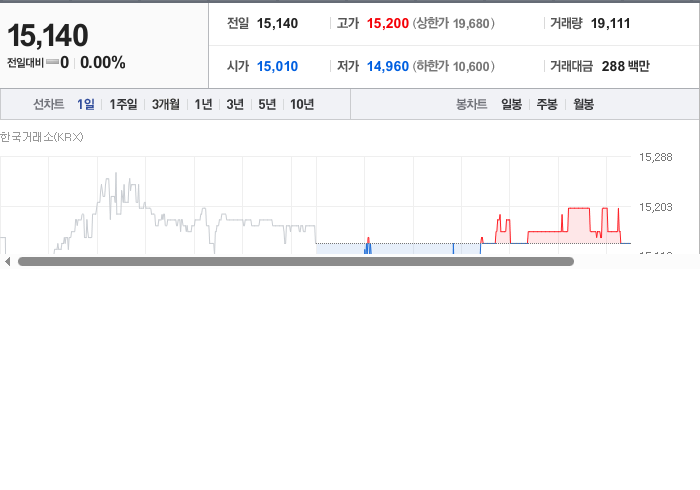
Task: Open the 주봉 candle chart
Action: click(x=547, y=104)
